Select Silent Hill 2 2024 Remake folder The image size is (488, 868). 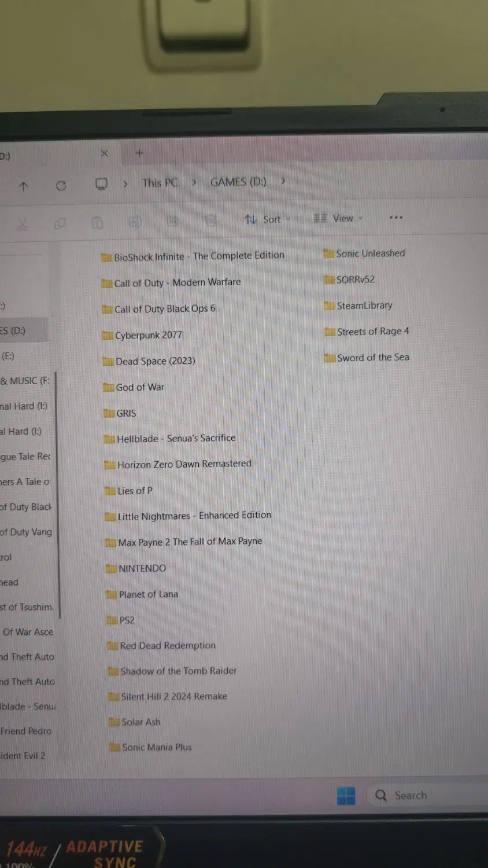(168, 697)
